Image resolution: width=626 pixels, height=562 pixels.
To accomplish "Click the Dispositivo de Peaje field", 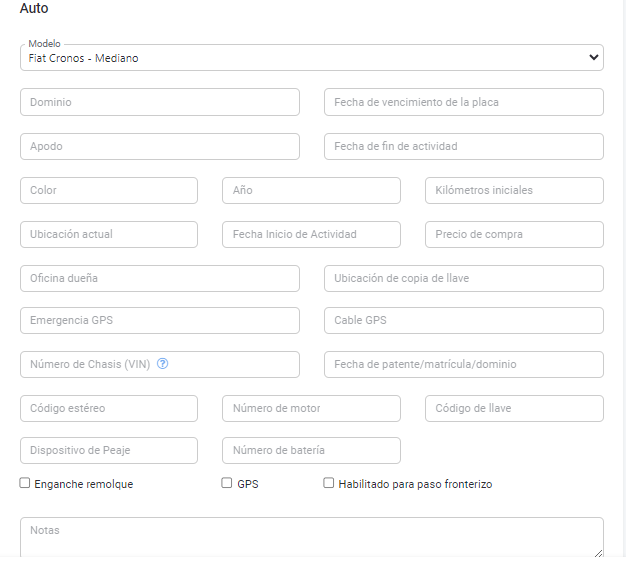I will coord(108,450).
